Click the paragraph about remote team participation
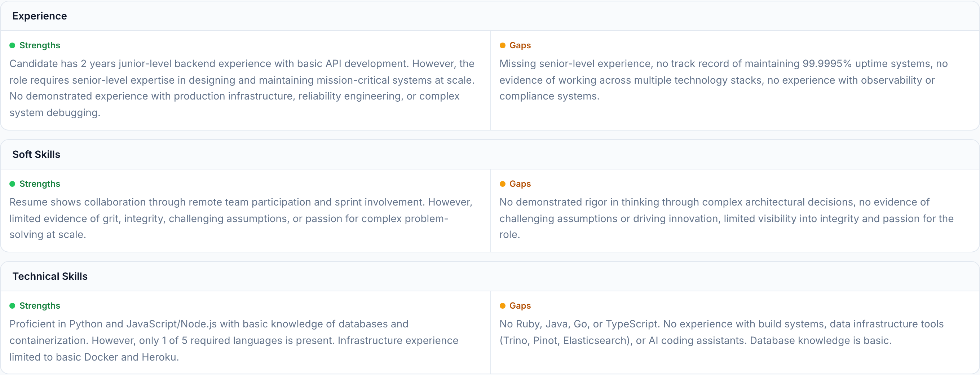 [x=240, y=218]
